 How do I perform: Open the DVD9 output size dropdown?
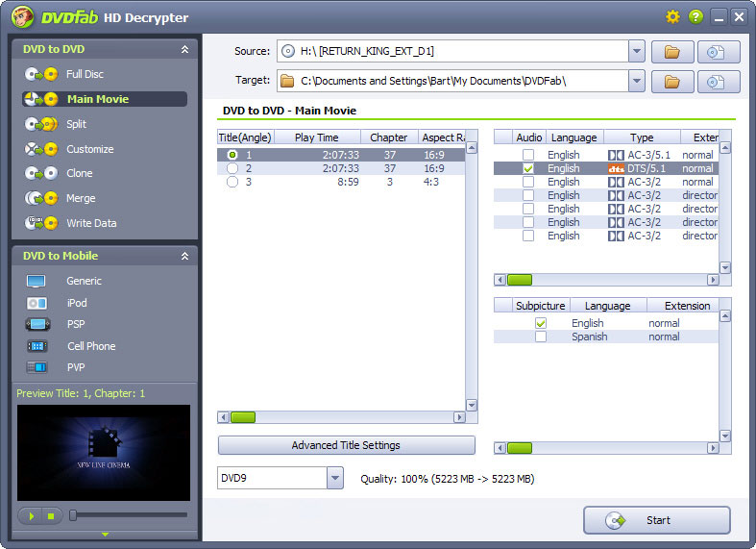335,478
